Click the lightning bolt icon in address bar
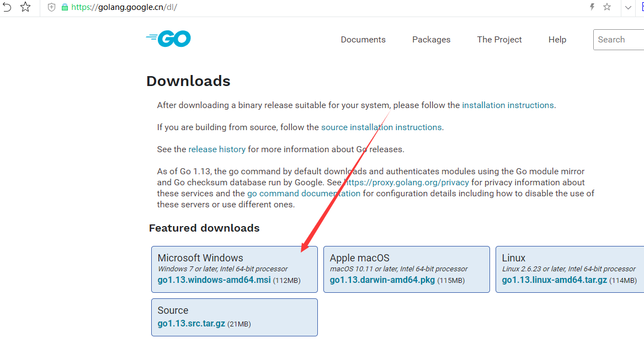Image resolution: width=644 pixels, height=343 pixels. [x=592, y=7]
